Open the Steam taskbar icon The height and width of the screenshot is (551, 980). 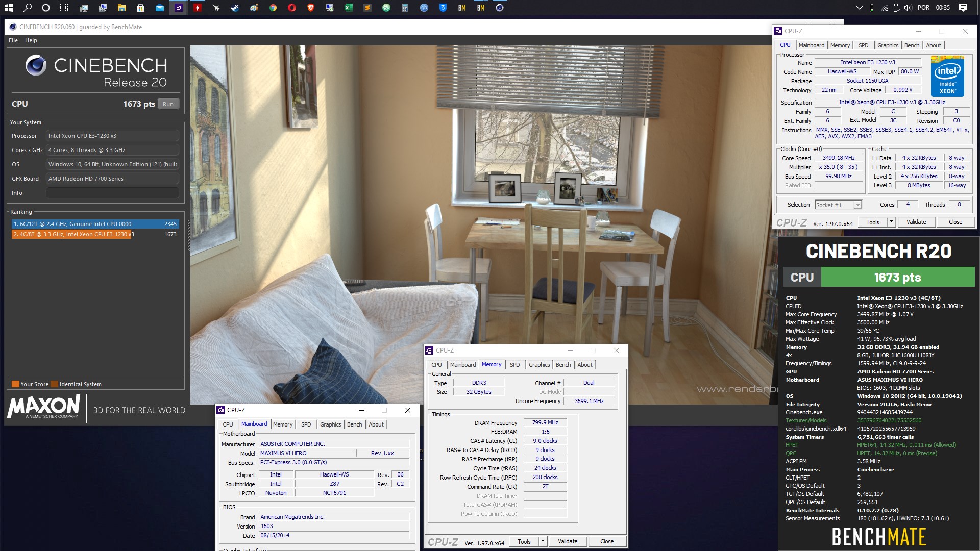(235, 8)
